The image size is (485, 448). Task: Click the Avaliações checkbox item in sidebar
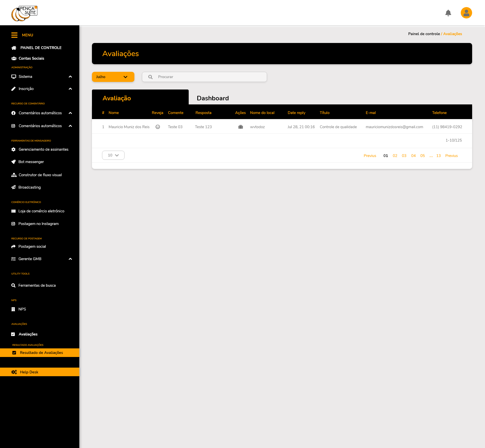(x=28, y=334)
